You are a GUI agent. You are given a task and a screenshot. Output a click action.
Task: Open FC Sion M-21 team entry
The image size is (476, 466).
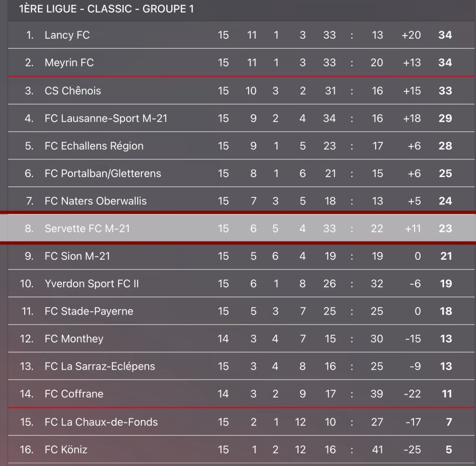77,256
